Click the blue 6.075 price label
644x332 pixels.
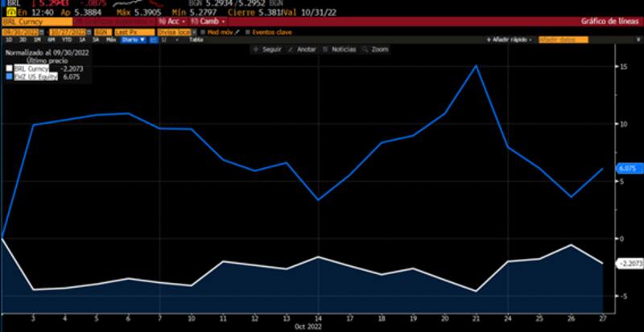[x=628, y=169]
